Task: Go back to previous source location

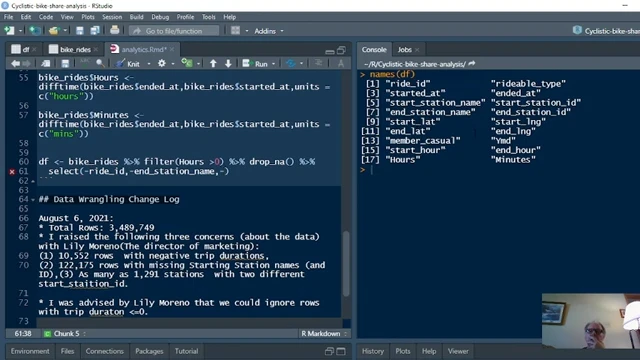Action: pos(16,63)
